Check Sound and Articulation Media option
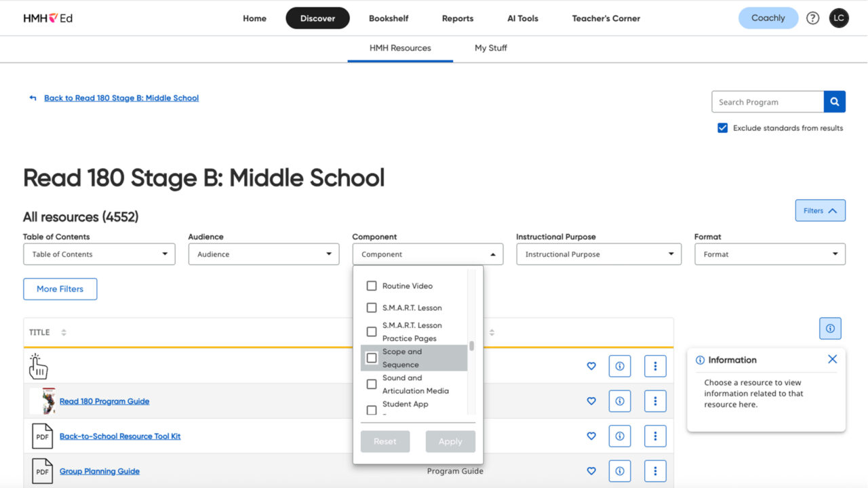The height and width of the screenshot is (488, 868). point(372,384)
